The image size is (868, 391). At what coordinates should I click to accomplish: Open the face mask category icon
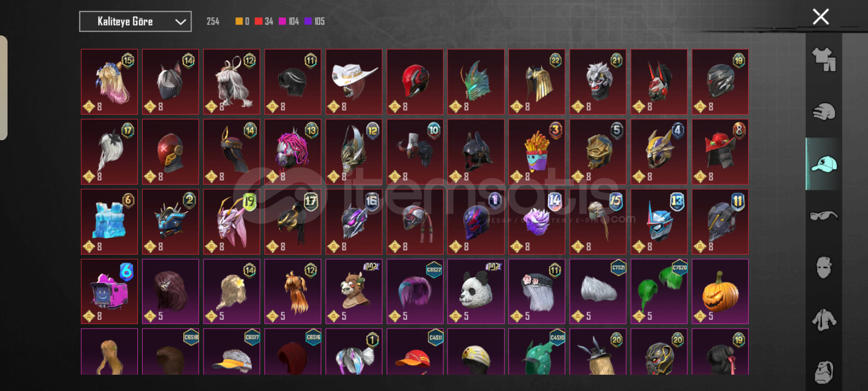(824, 268)
